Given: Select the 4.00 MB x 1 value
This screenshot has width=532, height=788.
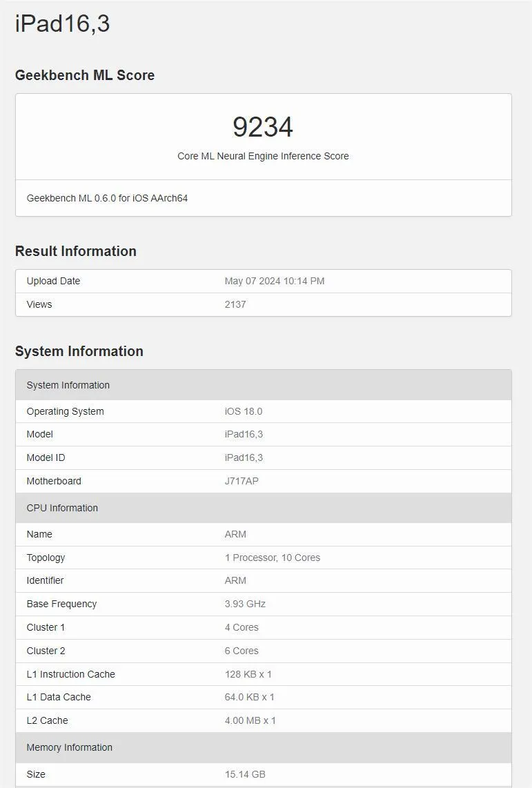Looking at the screenshot, I should pyautogui.click(x=250, y=720).
